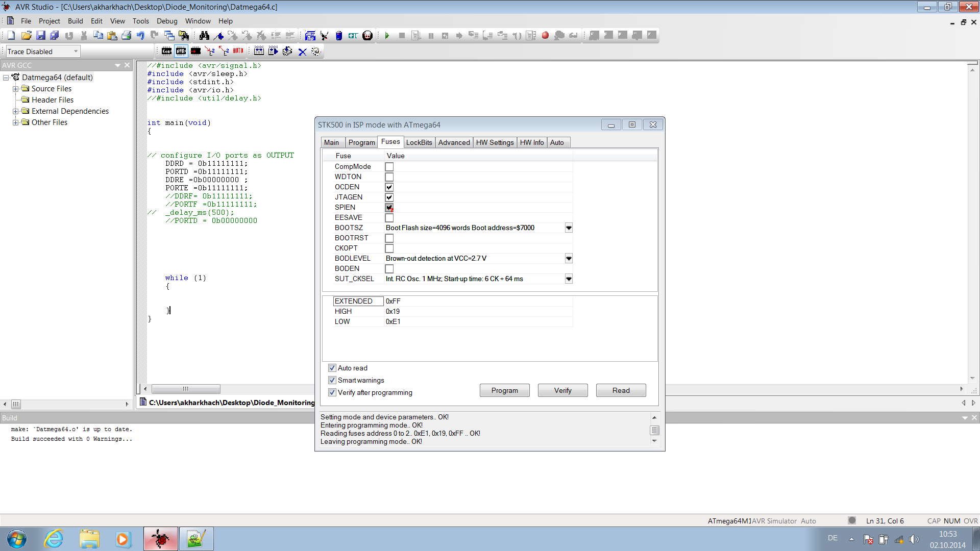Viewport: 980px width, 551px height.
Task: Click the Verify button
Action: [563, 390]
